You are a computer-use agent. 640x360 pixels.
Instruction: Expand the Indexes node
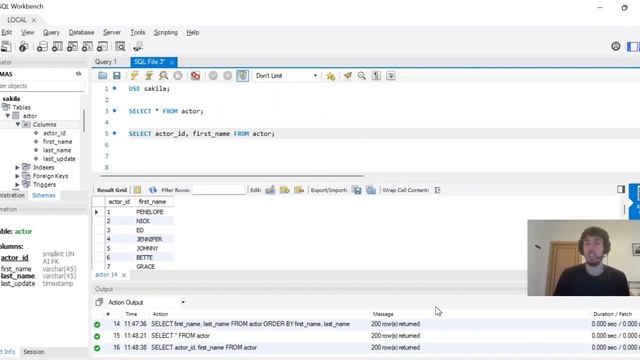point(17,167)
